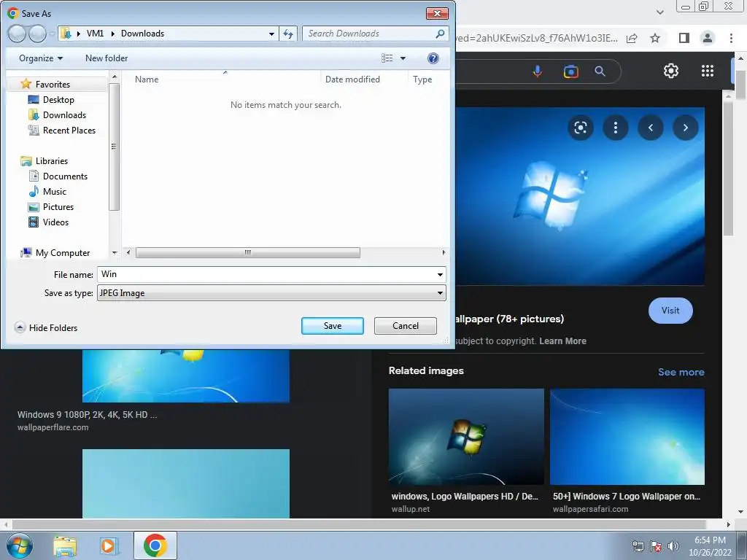Click the search magnifier in Save As dialog
This screenshot has height=560, width=747.
click(440, 34)
